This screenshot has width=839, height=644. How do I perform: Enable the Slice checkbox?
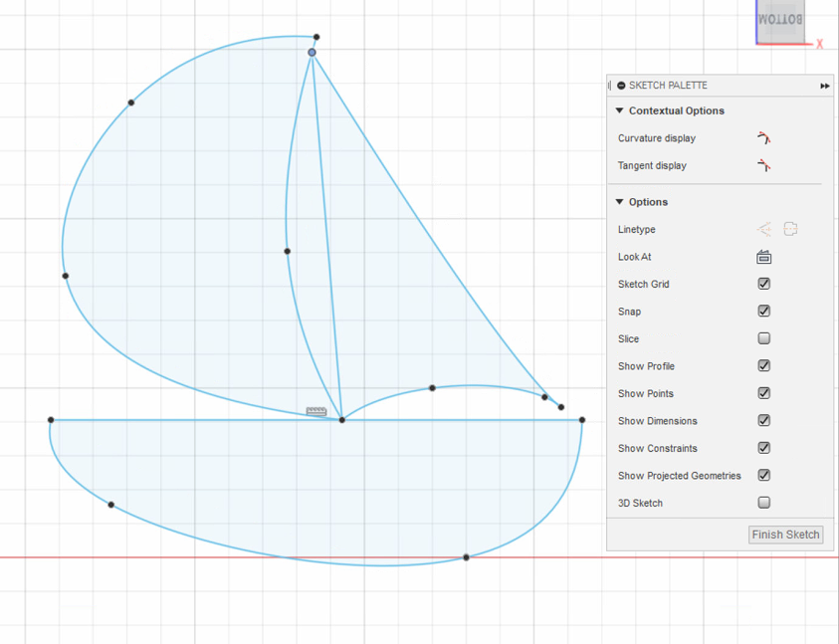point(764,338)
